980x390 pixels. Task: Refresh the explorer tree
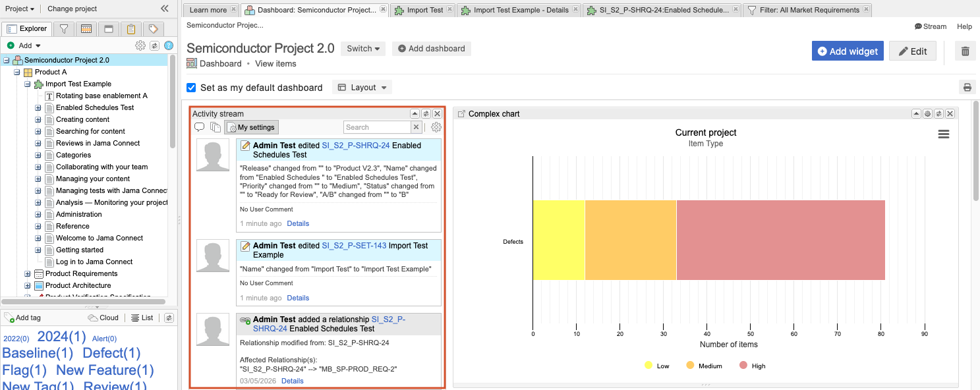coord(155,45)
